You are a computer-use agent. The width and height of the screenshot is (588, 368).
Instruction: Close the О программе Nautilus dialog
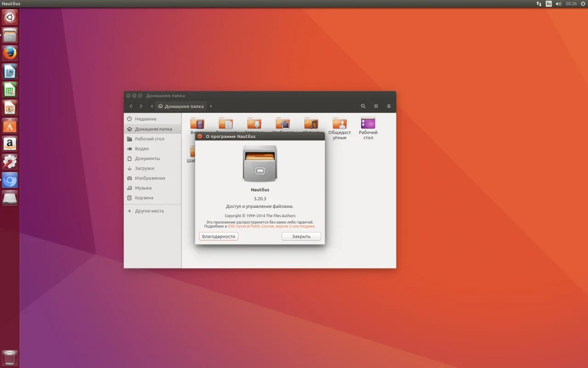[x=200, y=136]
